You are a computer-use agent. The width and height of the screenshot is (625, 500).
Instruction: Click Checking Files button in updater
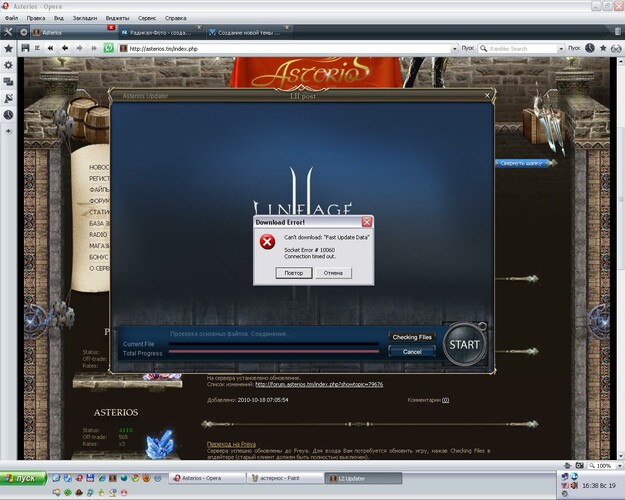(412, 337)
